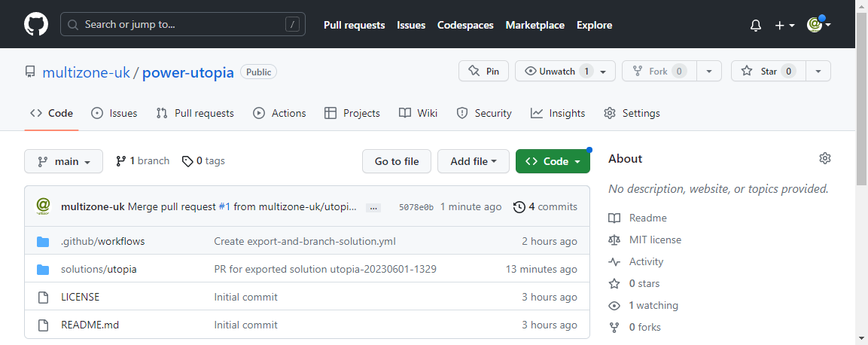Switch to the Security tab
This screenshot has width=868, height=345.
click(x=484, y=113)
